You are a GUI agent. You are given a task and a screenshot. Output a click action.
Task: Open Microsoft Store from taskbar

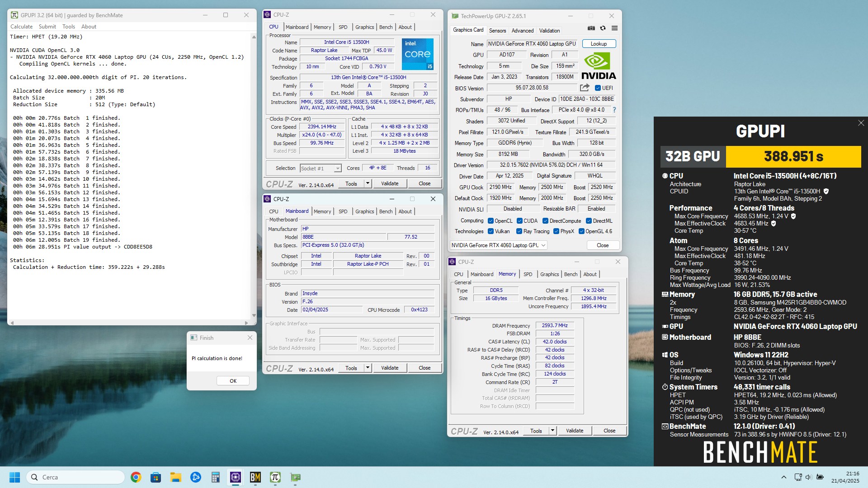[156, 477]
